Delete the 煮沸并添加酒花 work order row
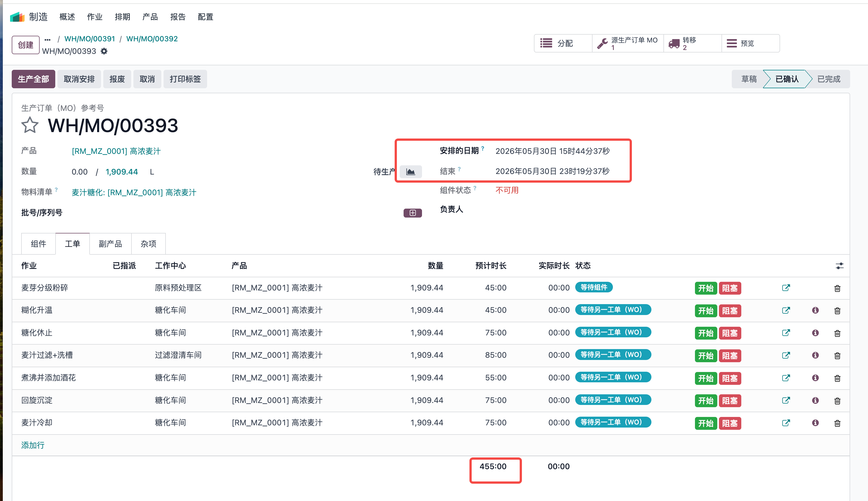Image resolution: width=868 pixels, height=501 pixels. tap(837, 378)
